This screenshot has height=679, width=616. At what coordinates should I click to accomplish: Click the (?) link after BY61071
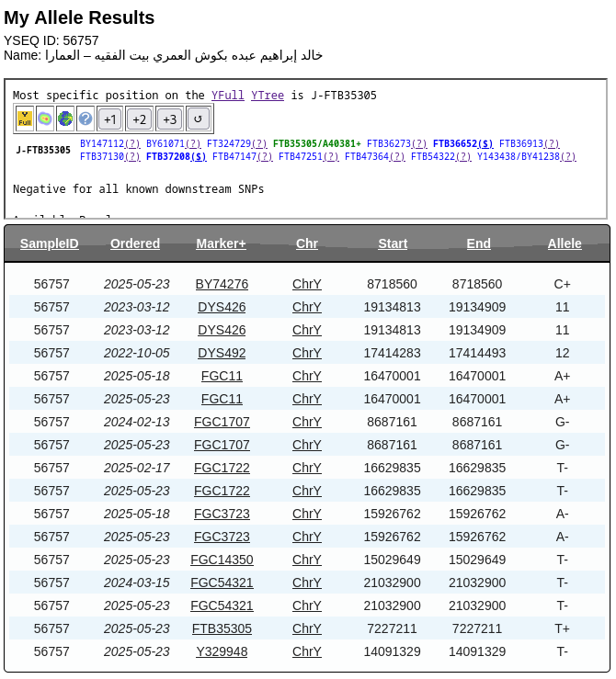pyautogui.click(x=193, y=143)
